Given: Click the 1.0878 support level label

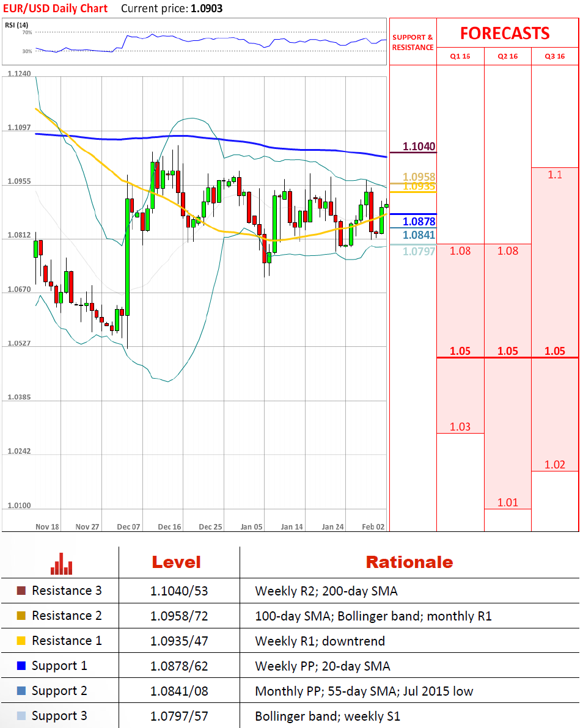Looking at the screenshot, I should tap(419, 222).
